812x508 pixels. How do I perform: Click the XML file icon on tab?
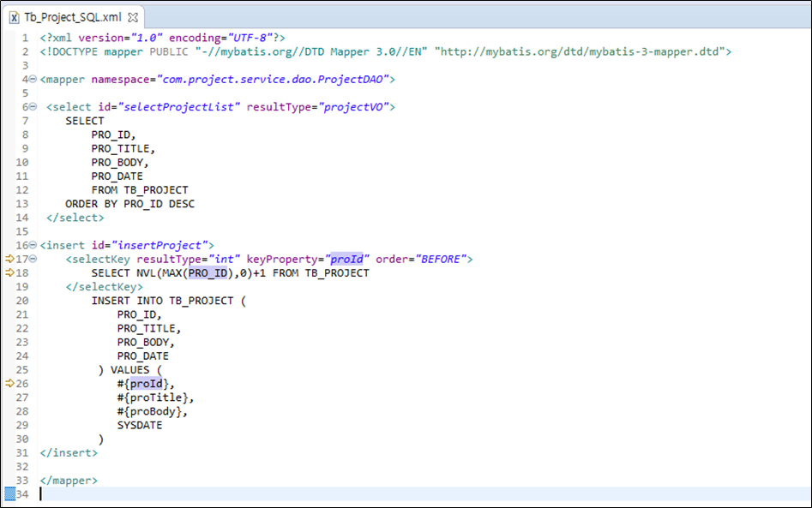14,17
